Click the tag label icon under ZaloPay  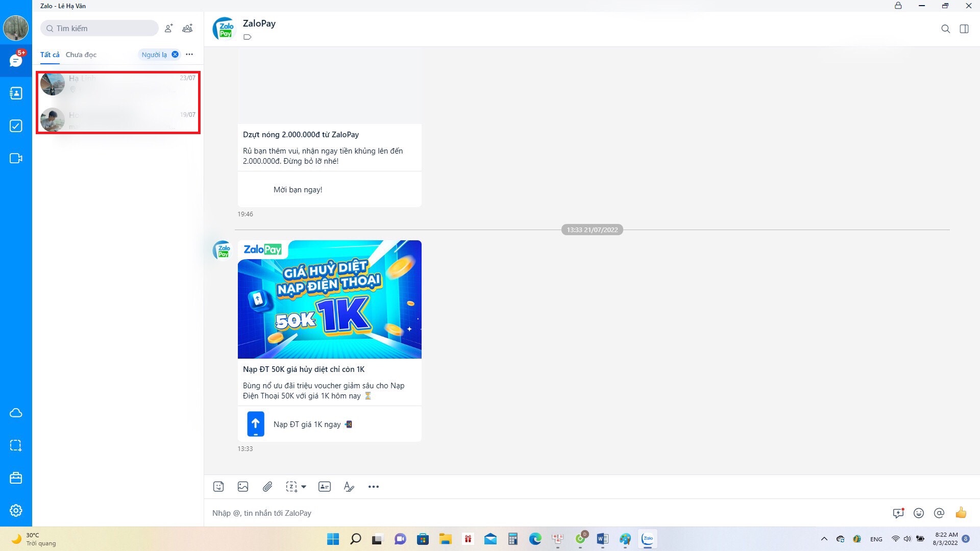[x=248, y=37]
